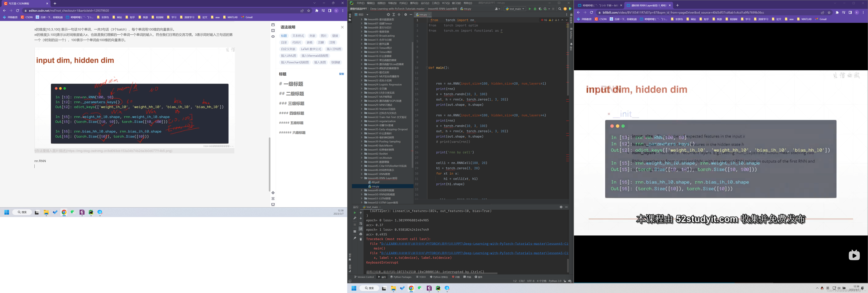Collapse all folders icon in project panel
Screen dimensions: 868x293
coord(399,15)
